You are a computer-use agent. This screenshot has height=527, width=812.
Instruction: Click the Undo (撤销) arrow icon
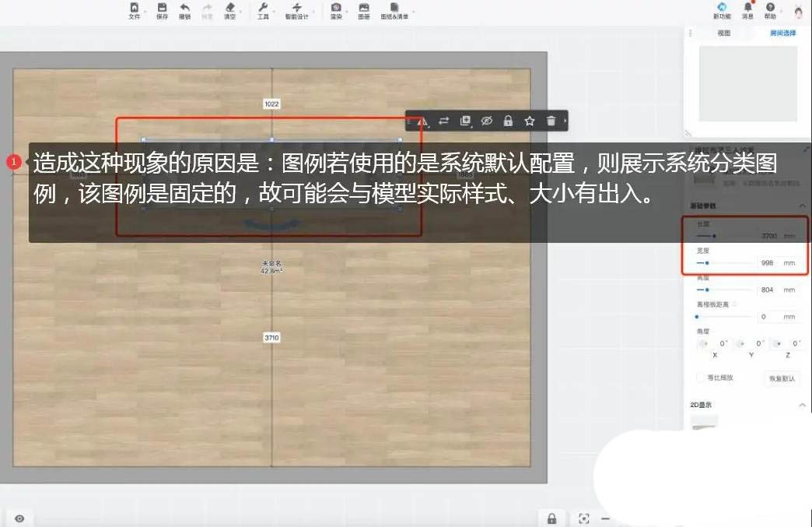coord(184,10)
